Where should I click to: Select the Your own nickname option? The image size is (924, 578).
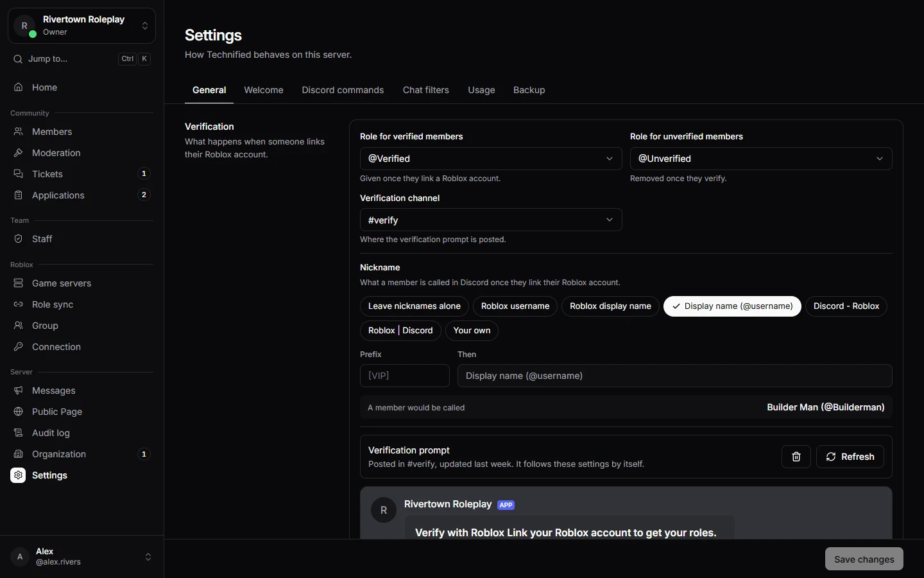(x=472, y=331)
